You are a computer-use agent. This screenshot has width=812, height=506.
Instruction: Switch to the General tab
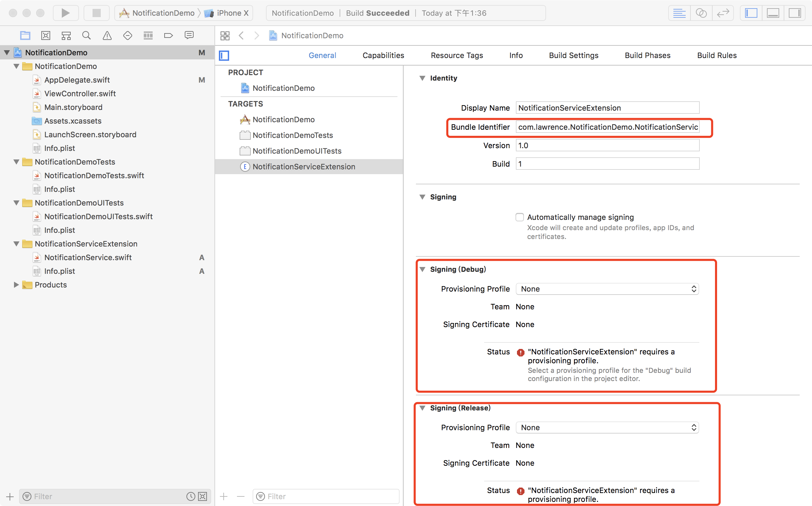pyautogui.click(x=322, y=55)
